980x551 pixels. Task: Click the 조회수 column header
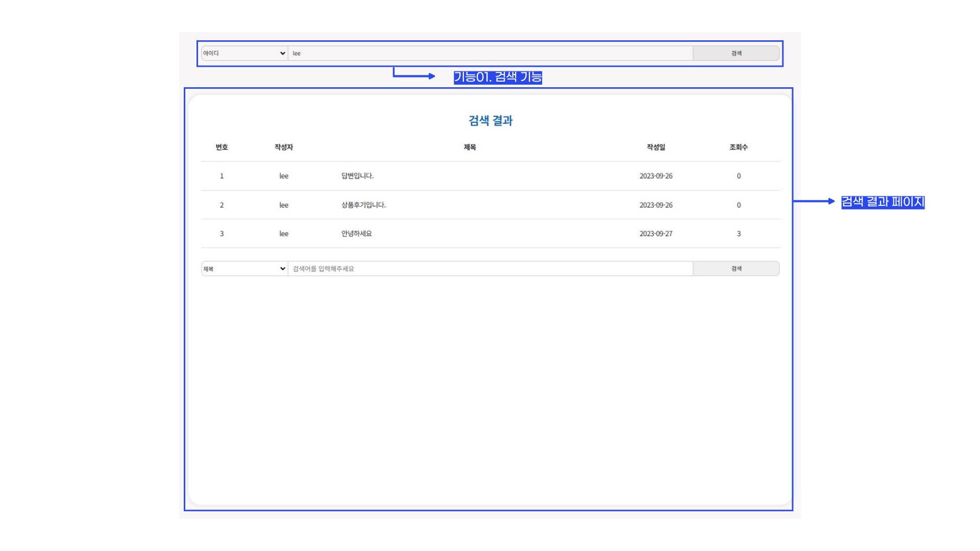738,147
